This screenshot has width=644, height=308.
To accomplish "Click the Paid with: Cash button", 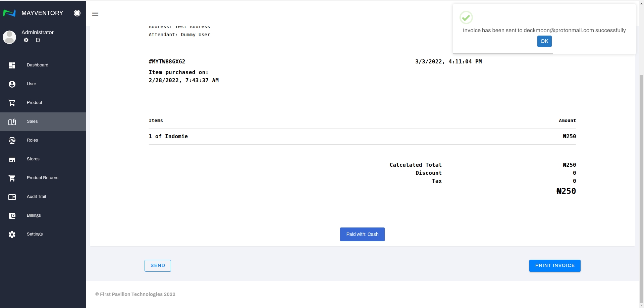I will tap(362, 234).
